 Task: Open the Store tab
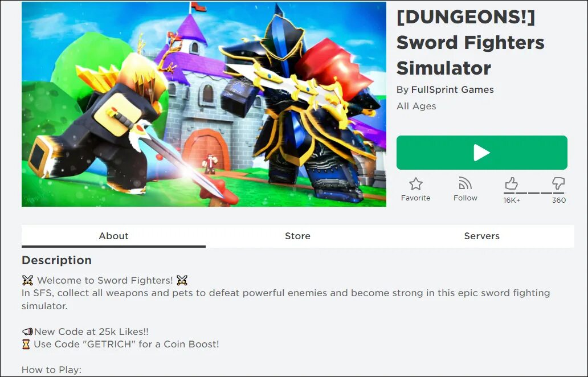pos(298,236)
